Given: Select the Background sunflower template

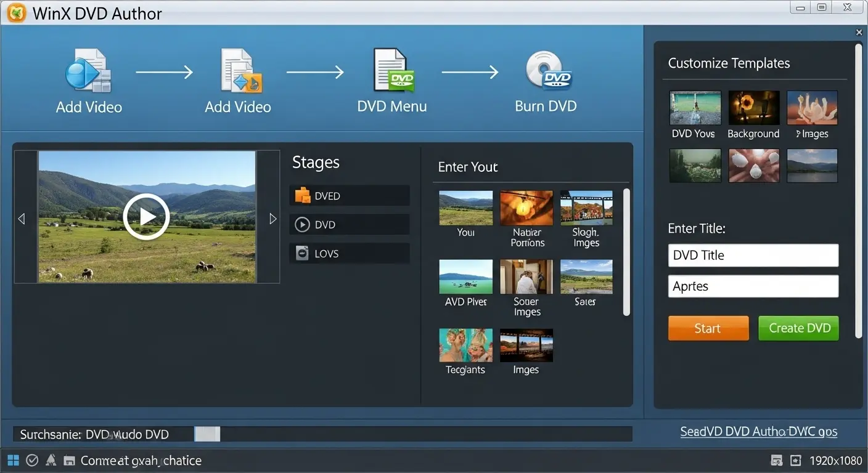Looking at the screenshot, I should point(754,108).
